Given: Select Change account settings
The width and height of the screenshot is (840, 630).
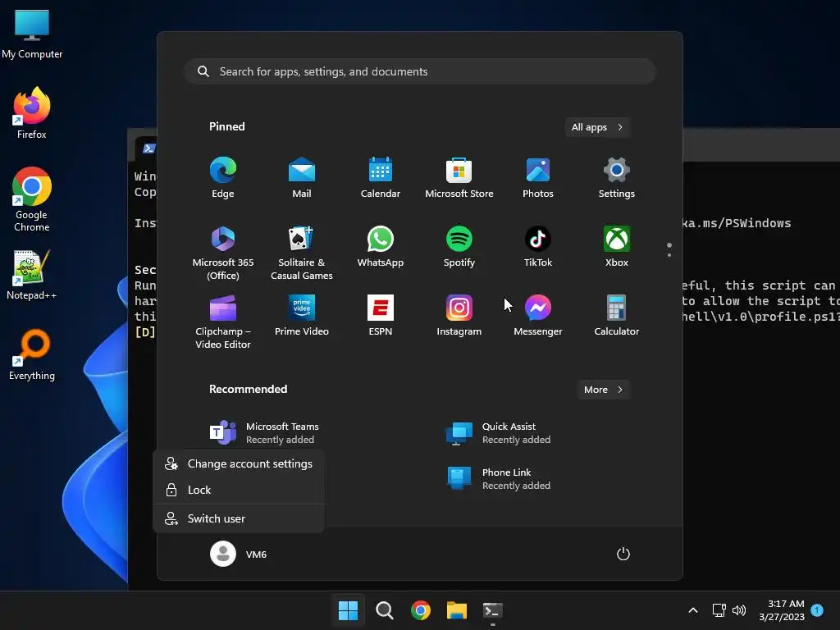Looking at the screenshot, I should click(x=239, y=464).
